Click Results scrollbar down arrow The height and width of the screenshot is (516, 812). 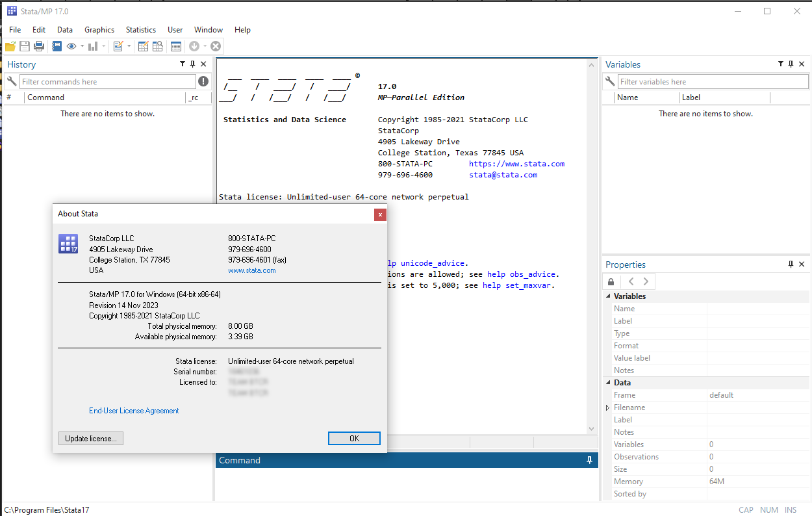591,429
